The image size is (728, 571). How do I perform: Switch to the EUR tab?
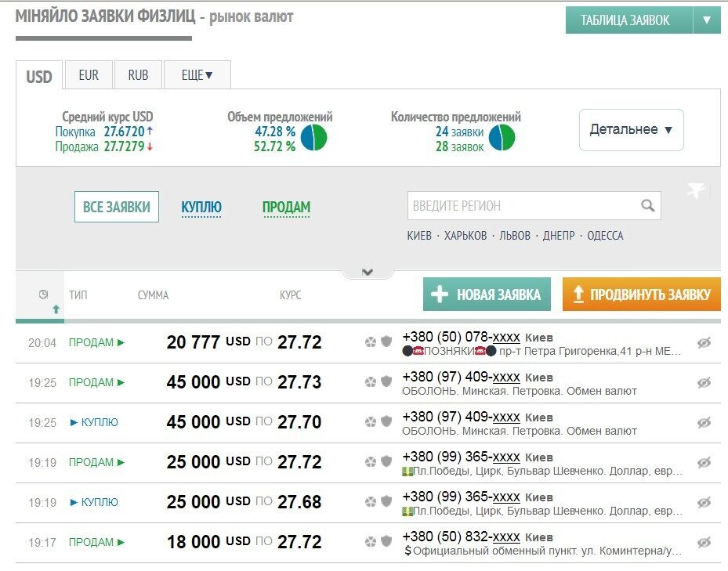[x=89, y=76]
